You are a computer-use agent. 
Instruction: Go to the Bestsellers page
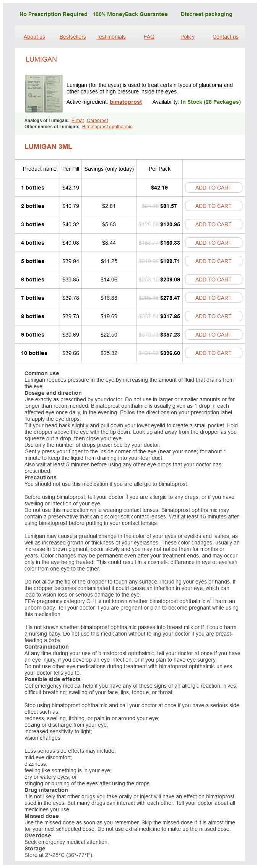tap(73, 37)
